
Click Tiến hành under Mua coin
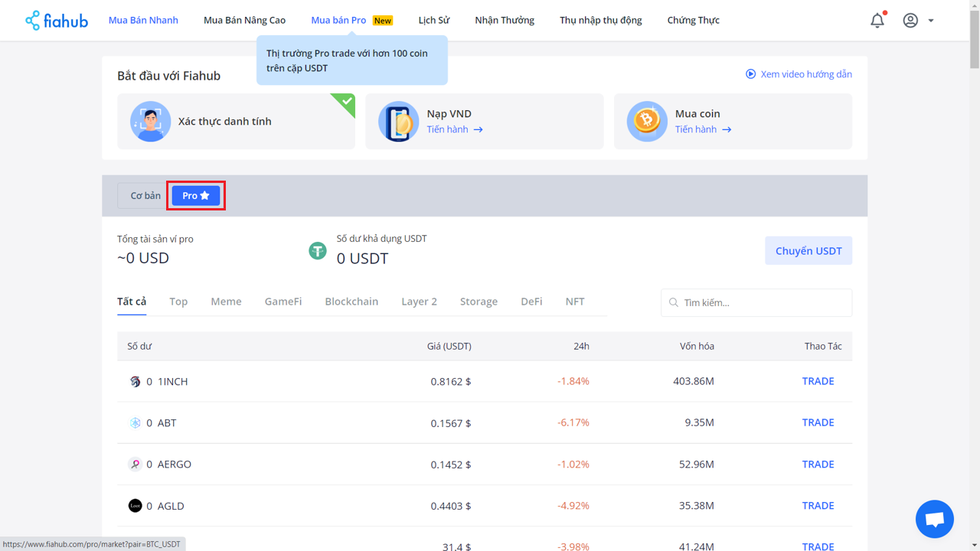[x=696, y=130]
